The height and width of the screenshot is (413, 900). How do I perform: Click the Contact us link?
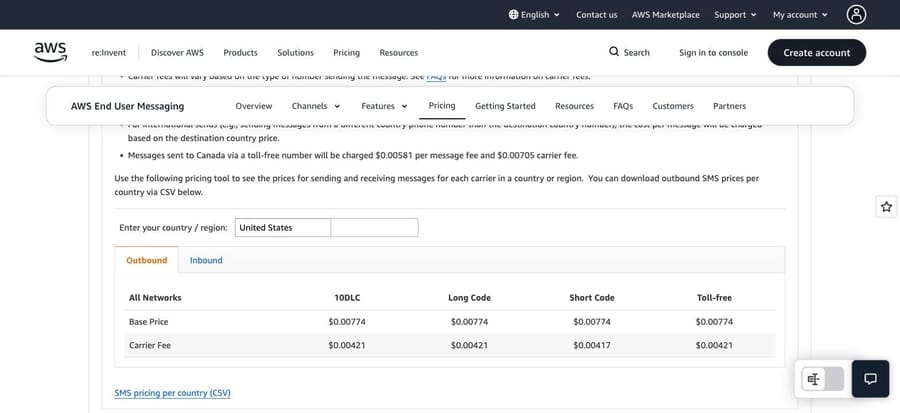(597, 15)
